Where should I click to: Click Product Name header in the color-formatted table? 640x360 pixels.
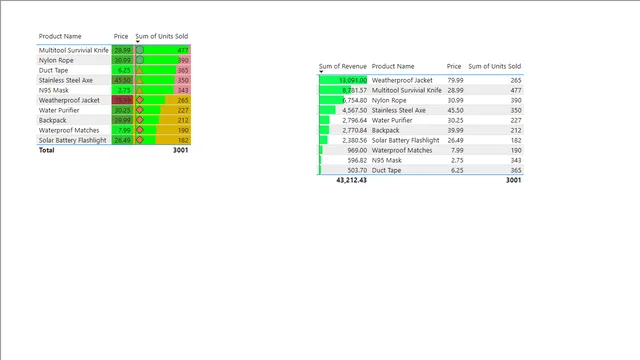[60, 36]
